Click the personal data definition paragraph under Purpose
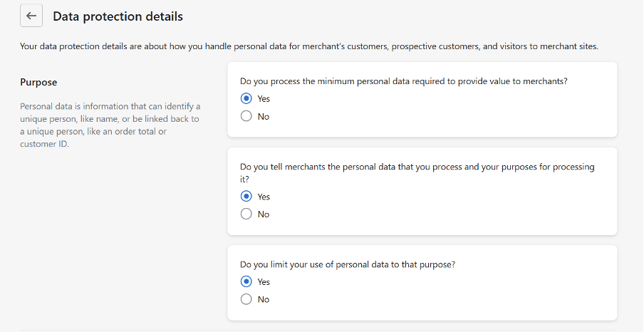The width and height of the screenshot is (644, 332). [x=110, y=125]
